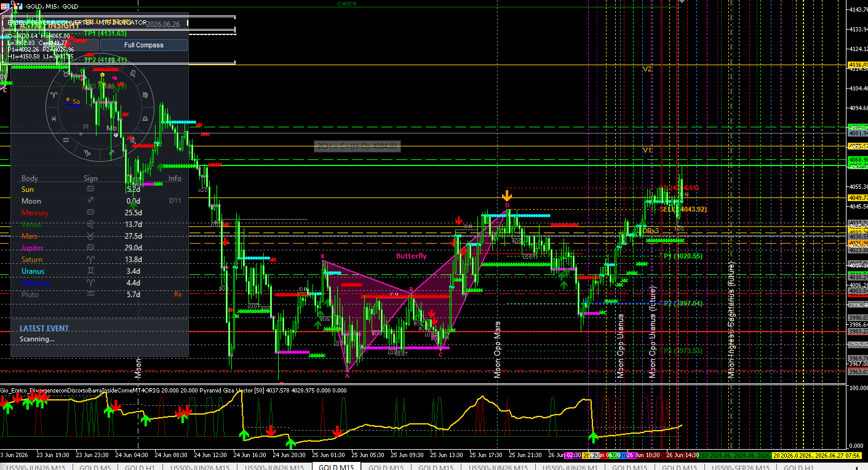Click the Sun row label

click(28, 189)
